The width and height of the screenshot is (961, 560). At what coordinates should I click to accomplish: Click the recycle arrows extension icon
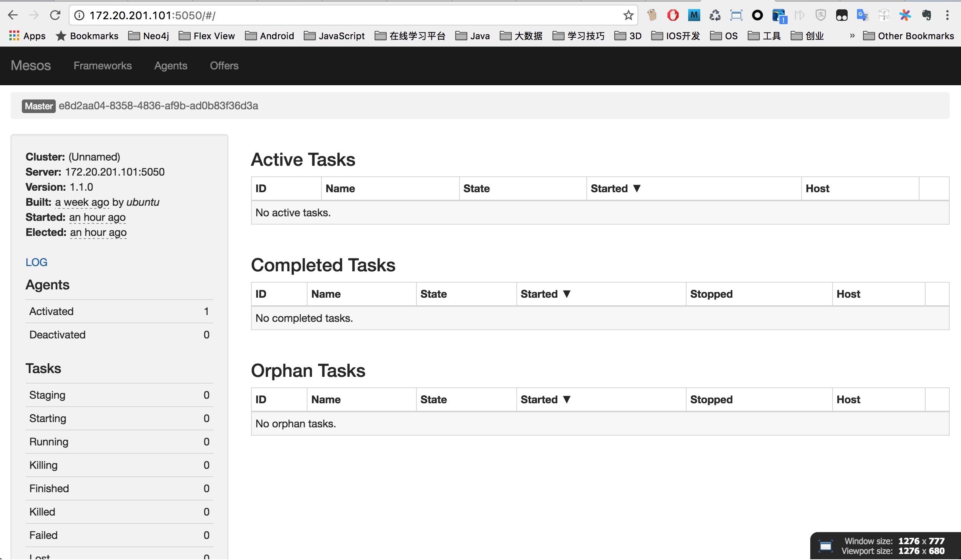tap(715, 15)
